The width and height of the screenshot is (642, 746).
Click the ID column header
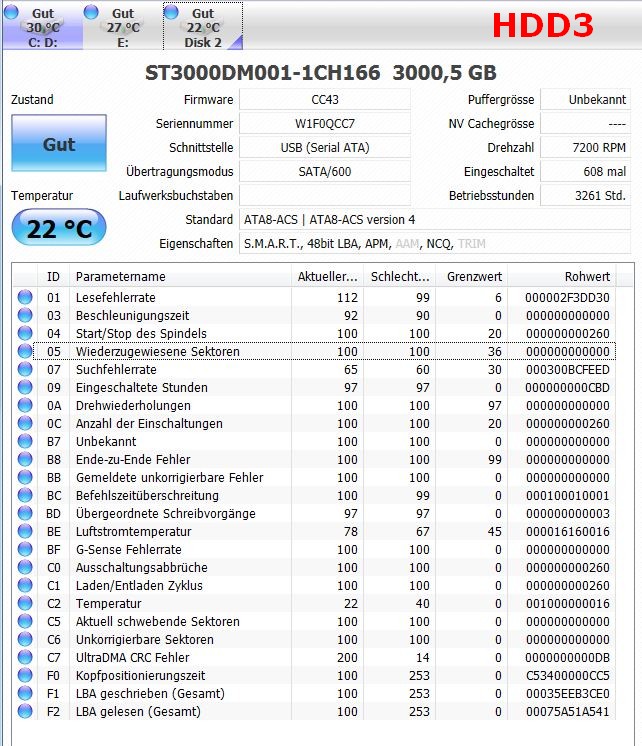pyautogui.click(x=53, y=276)
